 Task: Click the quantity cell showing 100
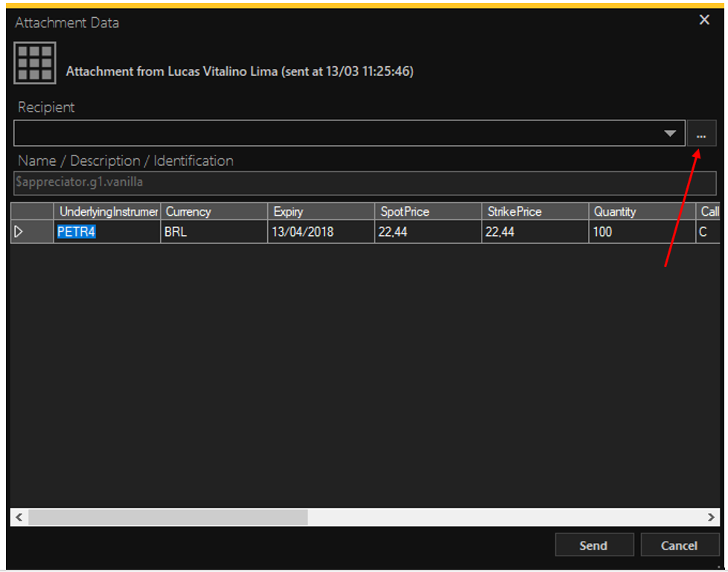pyautogui.click(x=642, y=232)
